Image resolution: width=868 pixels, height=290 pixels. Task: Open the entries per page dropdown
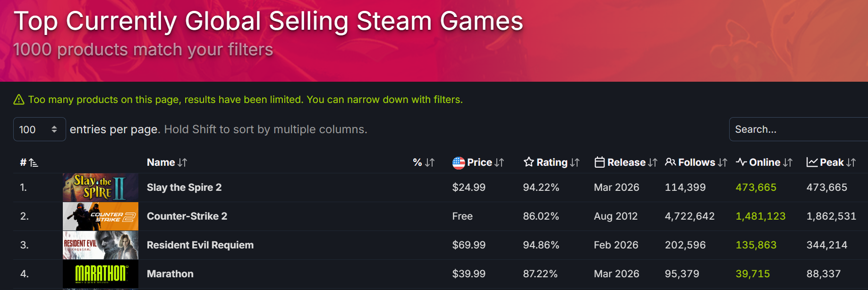(39, 129)
